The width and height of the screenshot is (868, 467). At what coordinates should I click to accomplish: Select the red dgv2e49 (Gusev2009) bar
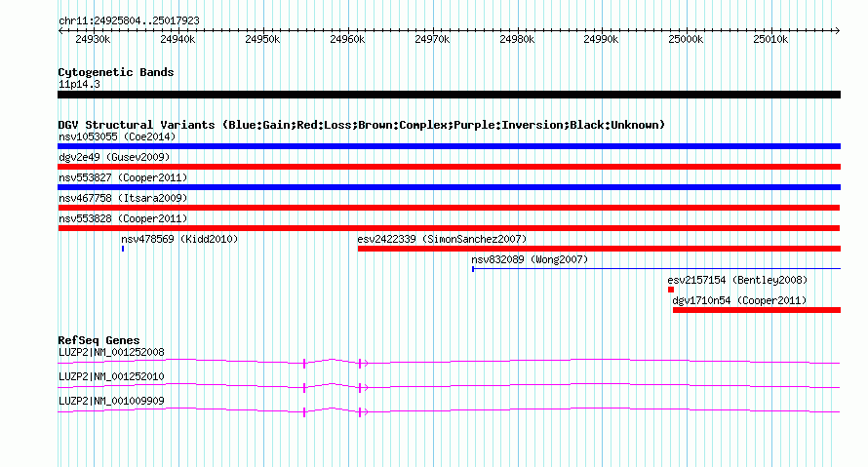[x=449, y=167]
